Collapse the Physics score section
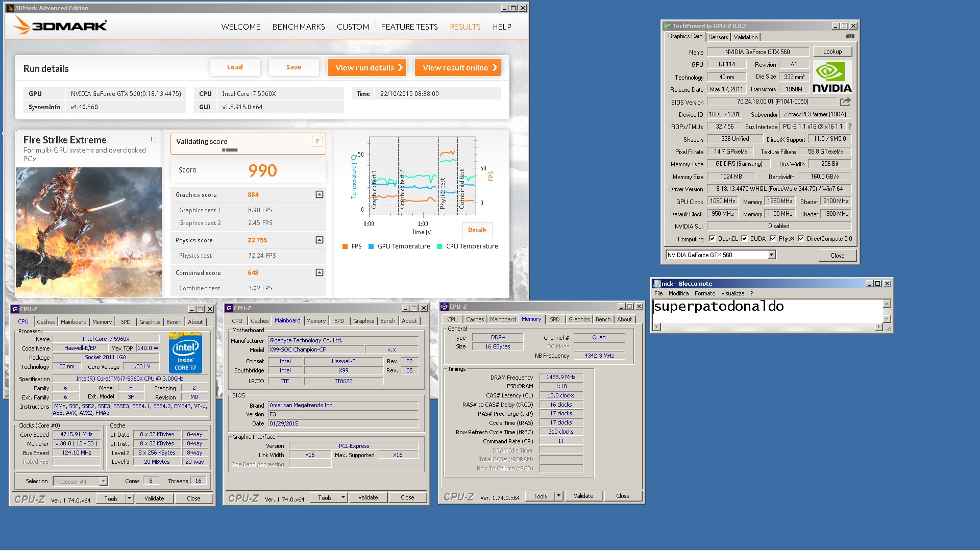 [x=320, y=240]
